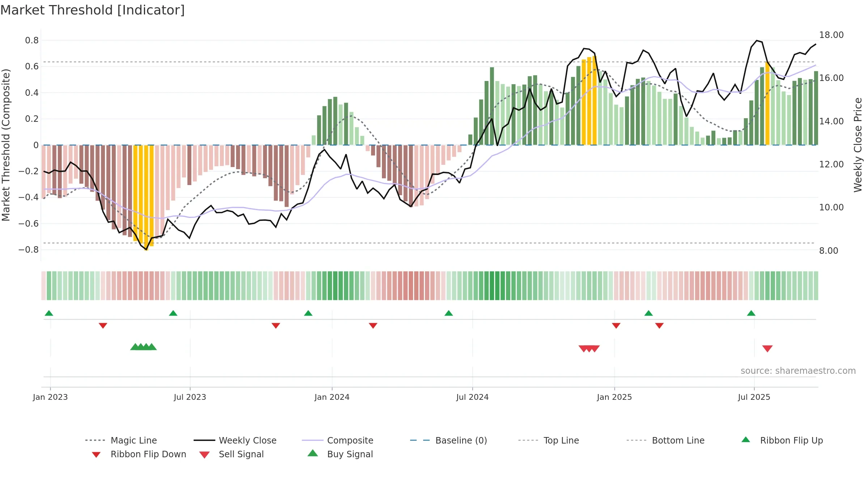
Task: Click the Ribbon Flip Down triangle in February 2024
Action: tap(373, 326)
